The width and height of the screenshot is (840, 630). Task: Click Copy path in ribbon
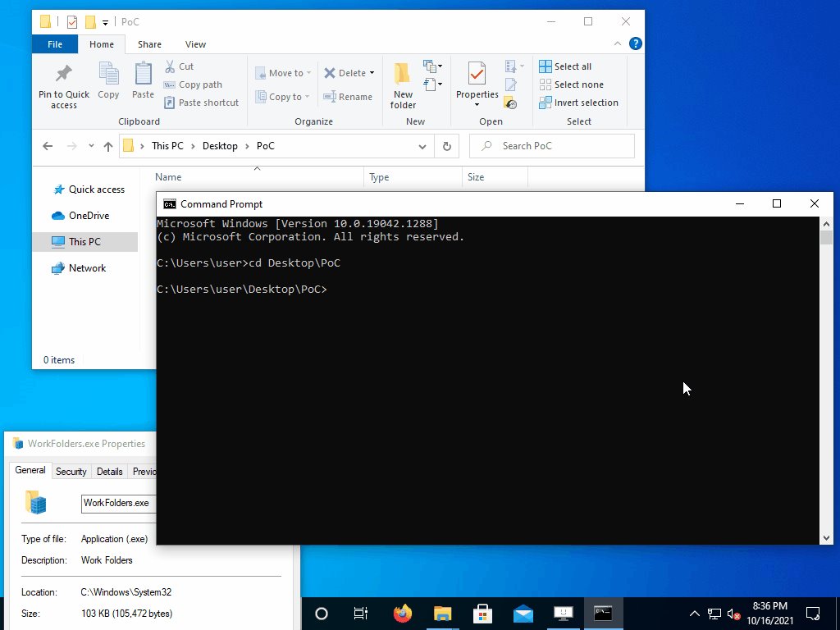tap(193, 84)
